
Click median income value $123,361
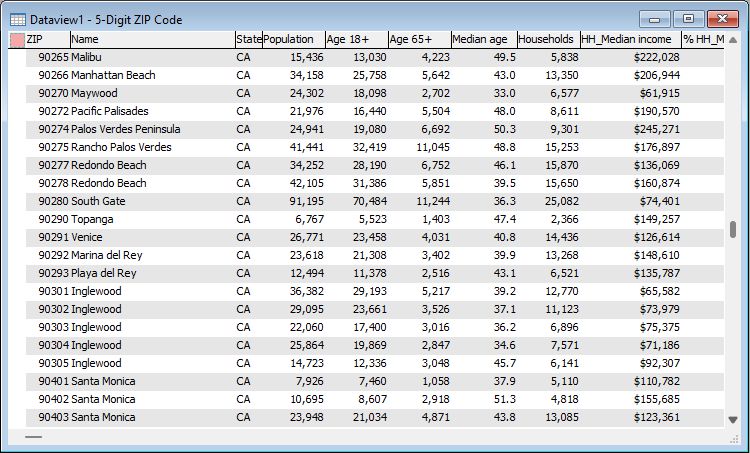pos(657,418)
